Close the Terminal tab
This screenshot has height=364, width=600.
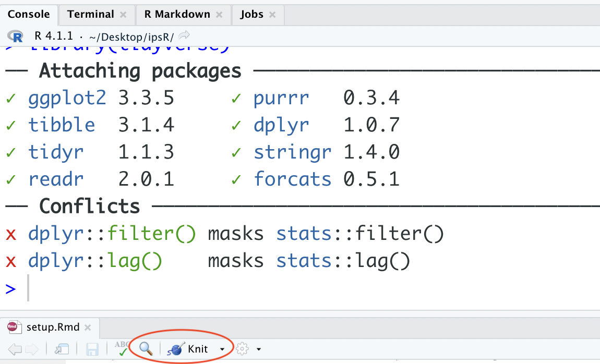[123, 15]
